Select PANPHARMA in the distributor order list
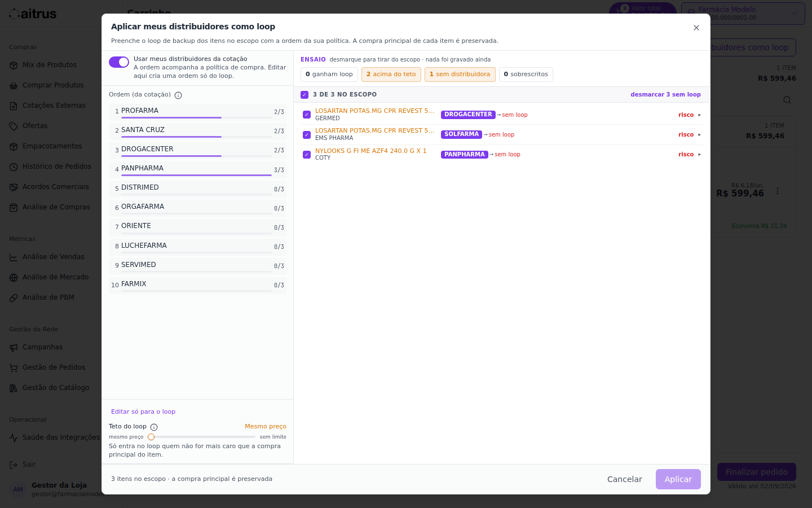812x508 pixels. tap(197, 169)
